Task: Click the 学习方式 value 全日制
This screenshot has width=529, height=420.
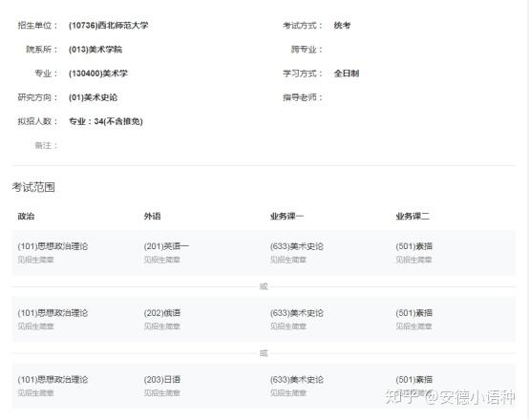Action: [347, 73]
